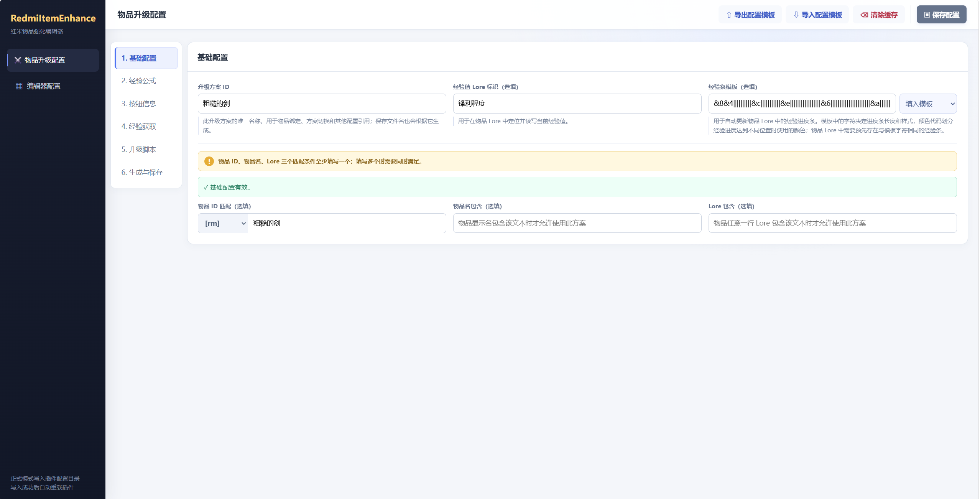Screen dimensions: 980x499
Task: Click the save icon on 保存配置
Action: pos(927,15)
